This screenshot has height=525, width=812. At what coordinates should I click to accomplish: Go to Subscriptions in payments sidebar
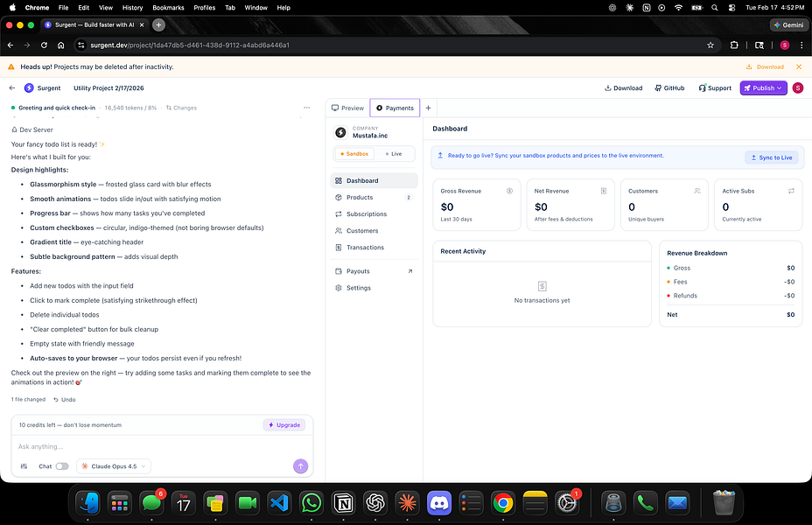pyautogui.click(x=374, y=213)
